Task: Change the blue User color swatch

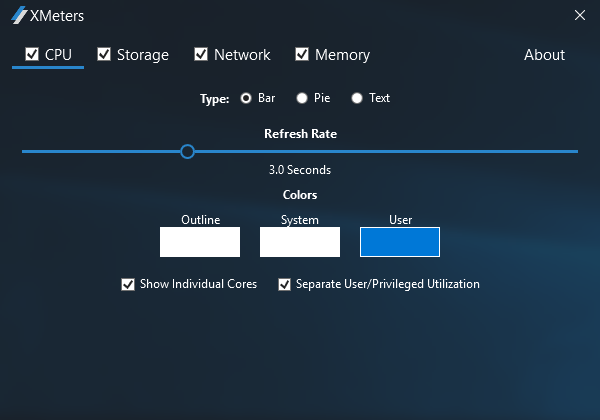Action: tap(400, 242)
